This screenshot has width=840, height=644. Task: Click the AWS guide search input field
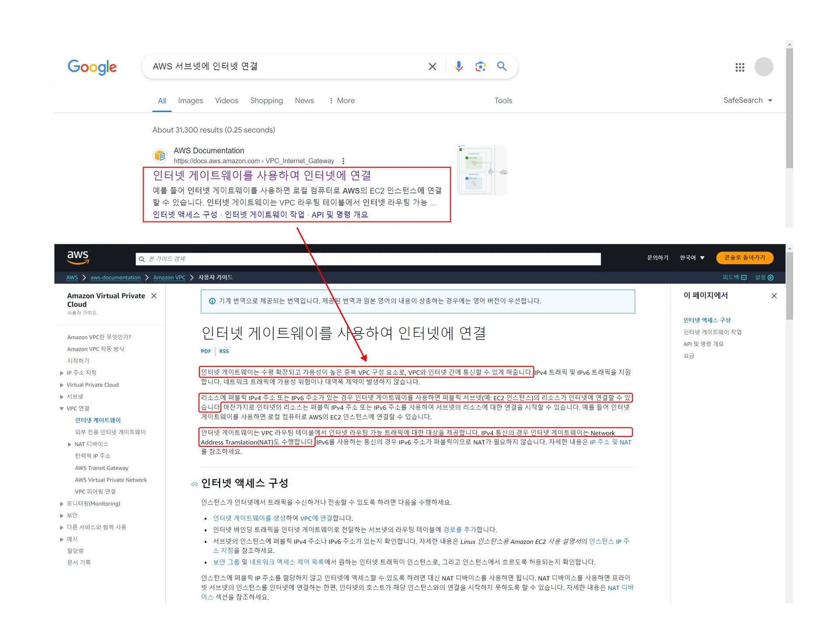(367, 259)
